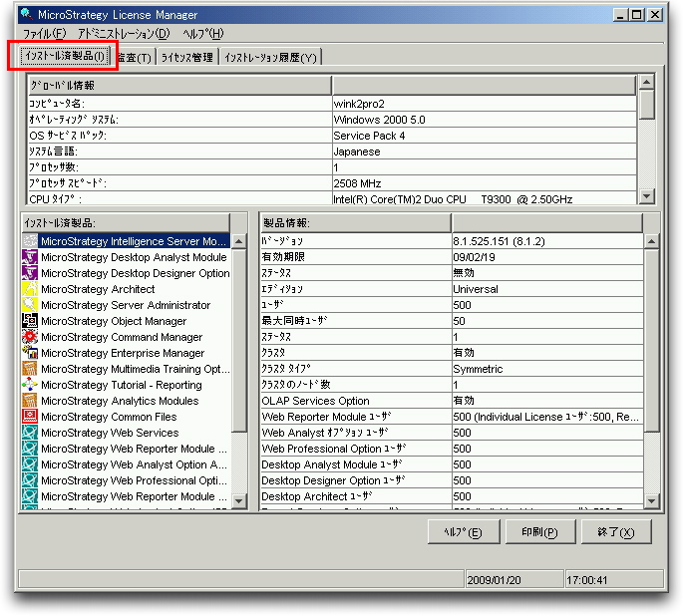
Task: Click the Desktop Designer Option icon
Action: (x=30, y=273)
